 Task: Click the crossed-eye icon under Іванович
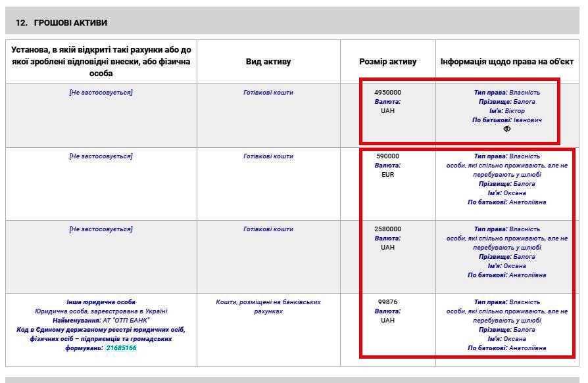click(x=506, y=129)
